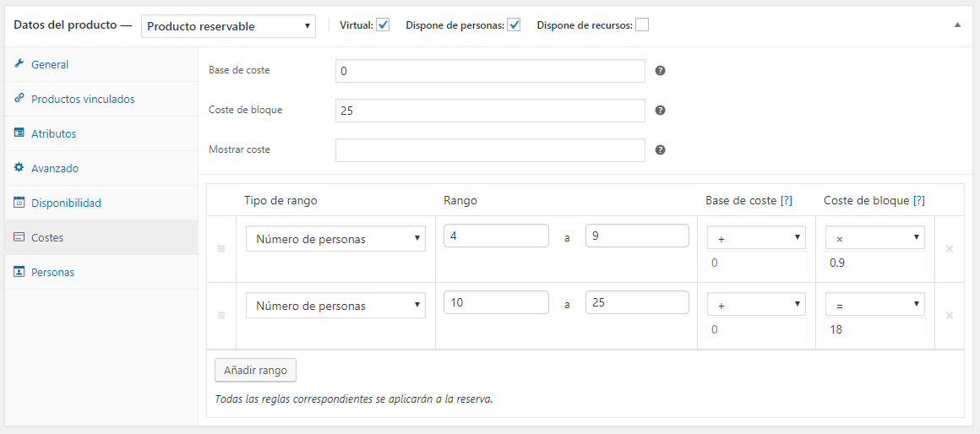
Task: Open Tipo de rango dropdown in first row
Action: coord(335,239)
